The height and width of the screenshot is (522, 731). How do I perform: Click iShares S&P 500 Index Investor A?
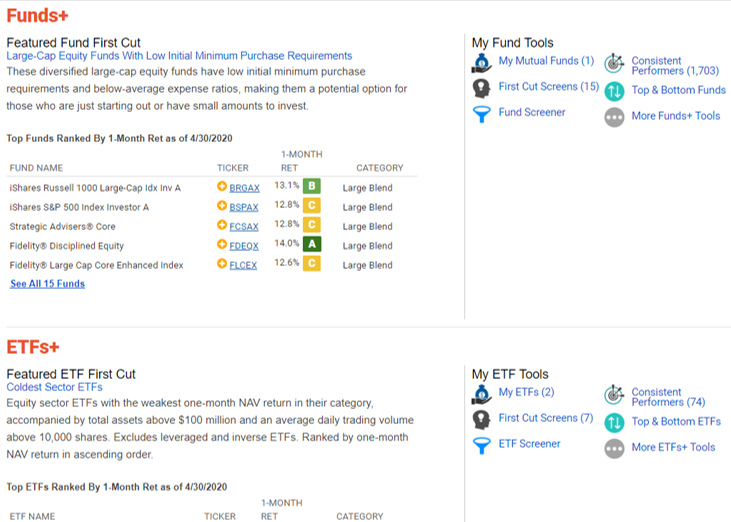pos(79,207)
